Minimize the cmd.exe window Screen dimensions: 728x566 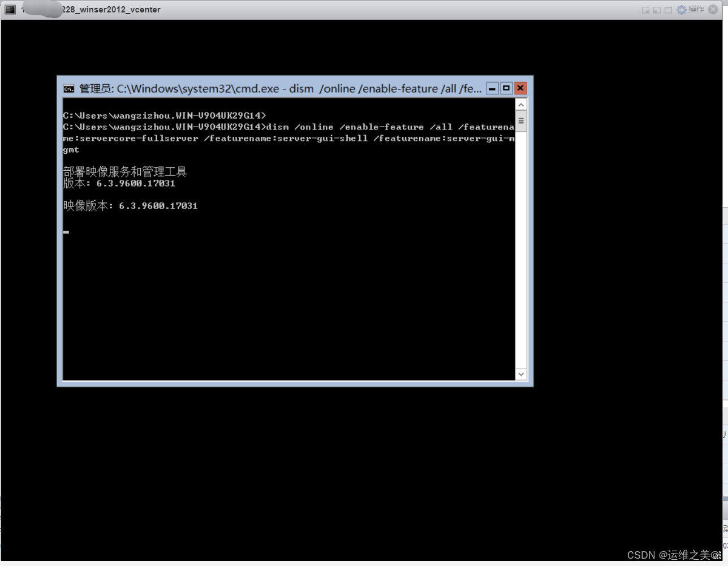(492, 88)
